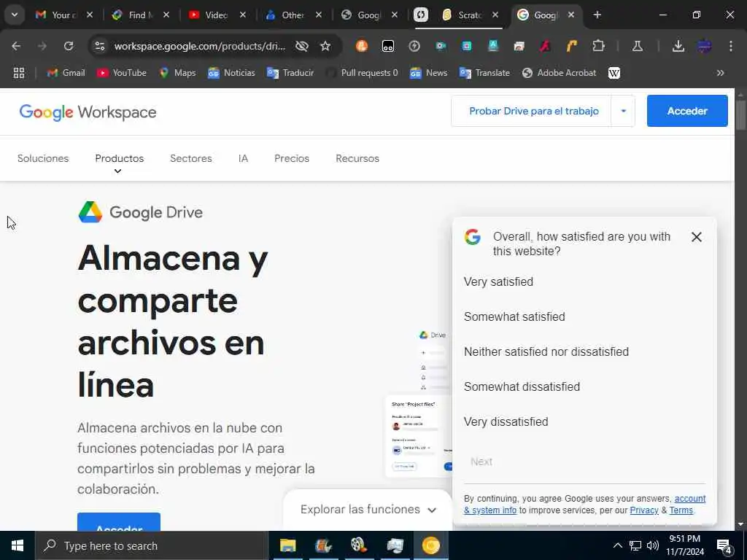Screen dimensions: 747x560
Task: Select 'Neither satisfied nor dissatisfied' option
Action: pyautogui.click(x=546, y=351)
